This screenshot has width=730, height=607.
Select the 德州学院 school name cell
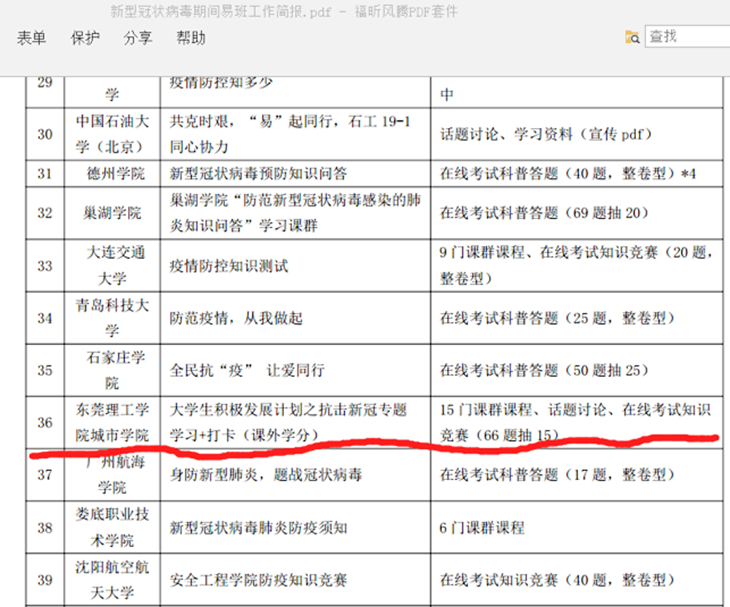pos(112,173)
